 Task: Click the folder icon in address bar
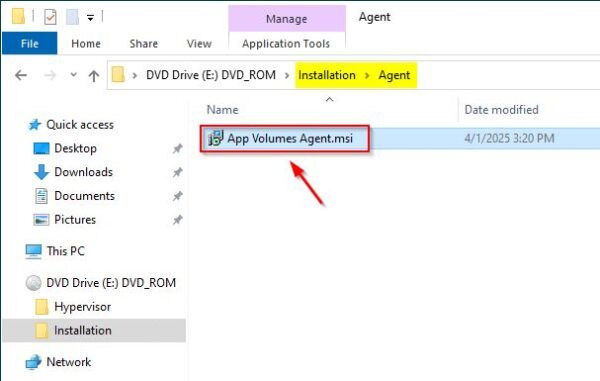click(x=118, y=75)
